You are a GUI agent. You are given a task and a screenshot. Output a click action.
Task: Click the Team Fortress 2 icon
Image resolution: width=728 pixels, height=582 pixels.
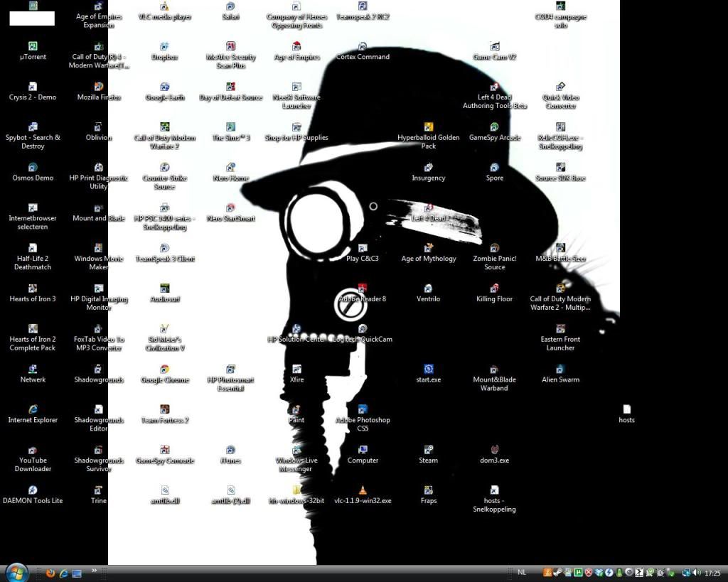point(164,414)
